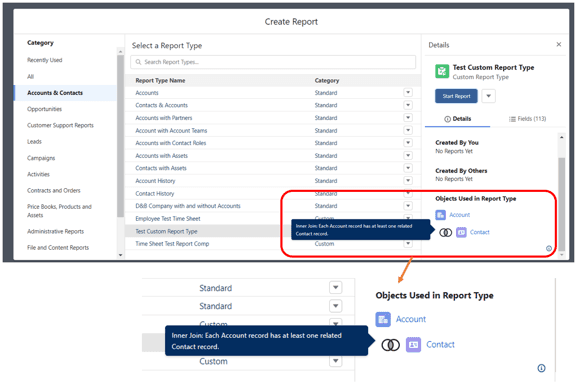Open dropdown for Accounts report type row

click(408, 92)
